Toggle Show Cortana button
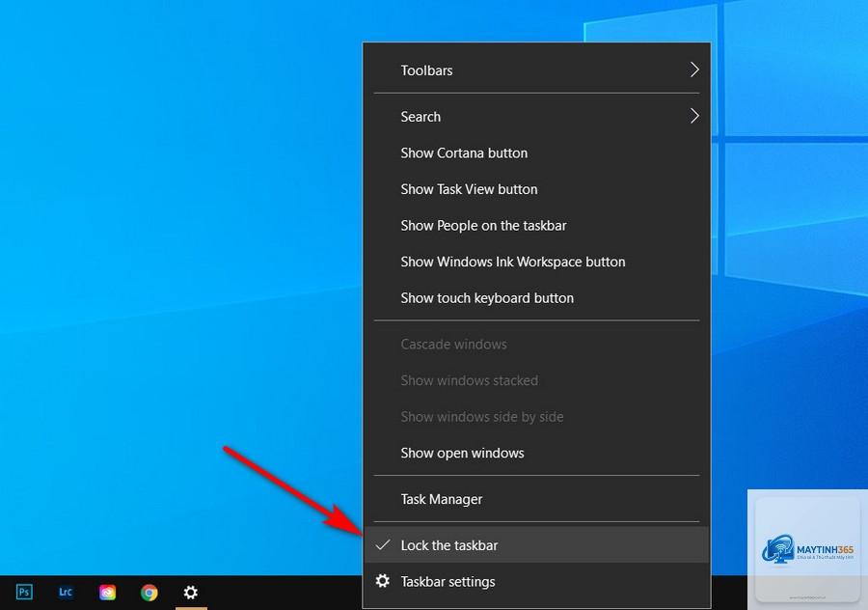The image size is (868, 610). pos(536,152)
